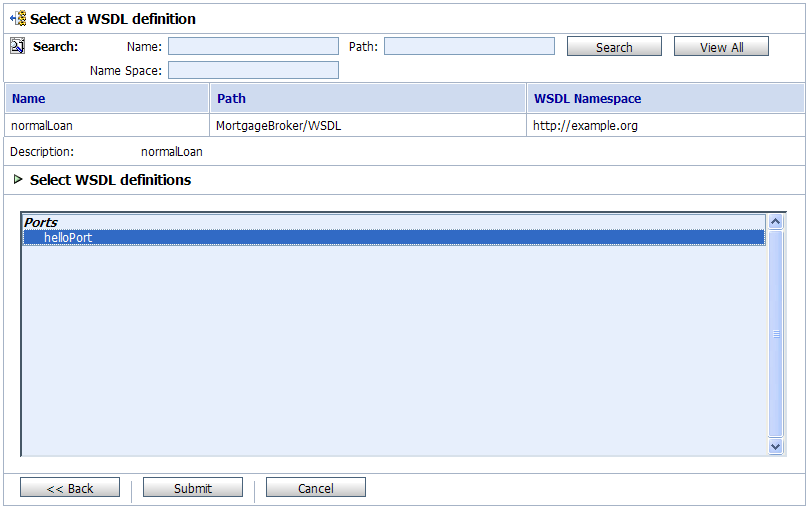Click the normalLoan description text
This screenshot has width=809, height=509.
click(172, 152)
